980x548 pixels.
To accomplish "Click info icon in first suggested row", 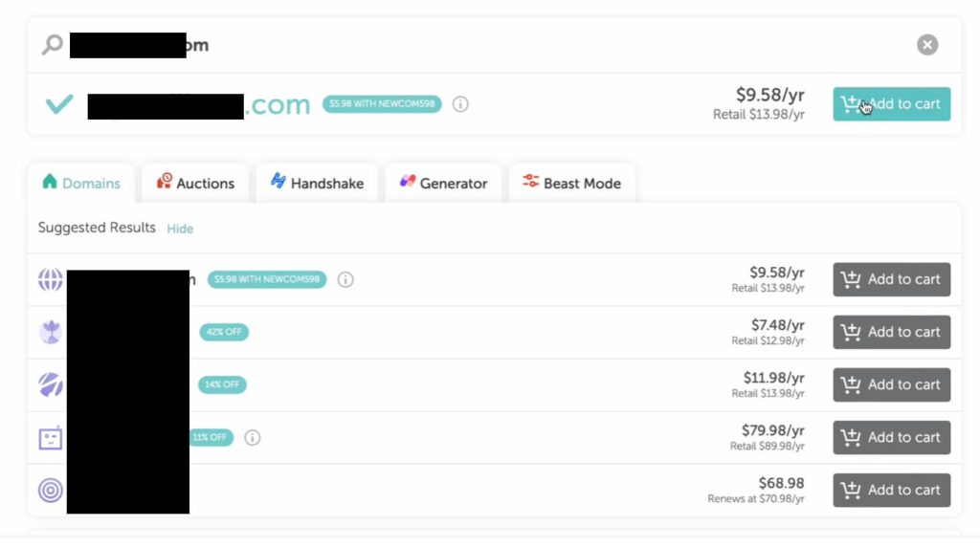I will tap(345, 280).
